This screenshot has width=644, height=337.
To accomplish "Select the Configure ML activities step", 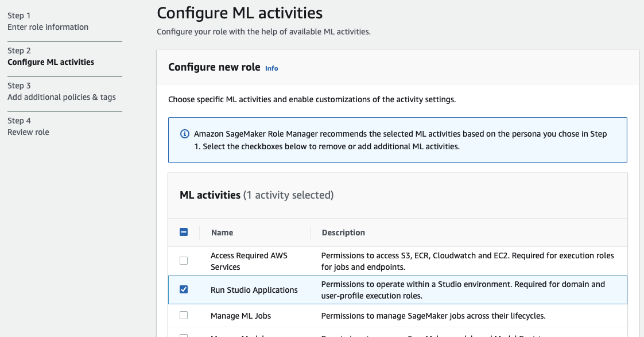I will pyautogui.click(x=51, y=62).
